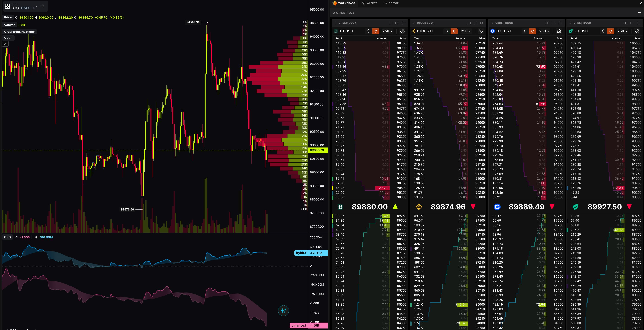
Task: Open 250 grouping dropdown in first BTCUSD book
Action: 388,31
